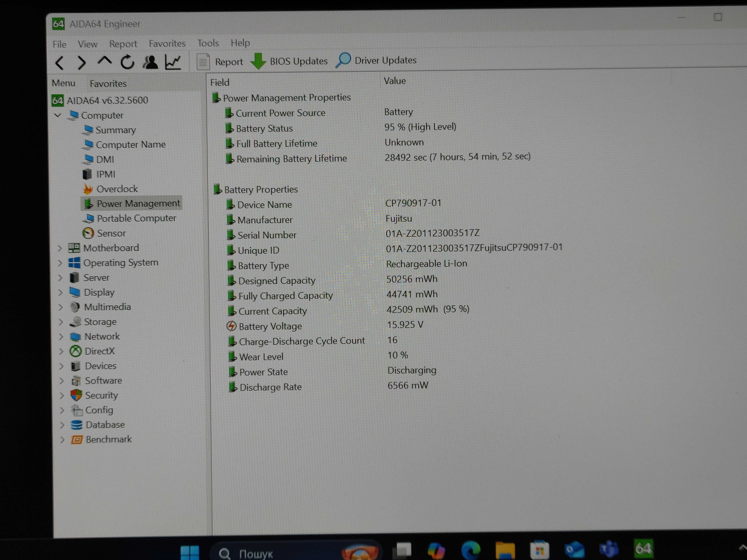Select the Remaining Battery Lifetime row
This screenshot has height=560, width=747.
pos(378,158)
